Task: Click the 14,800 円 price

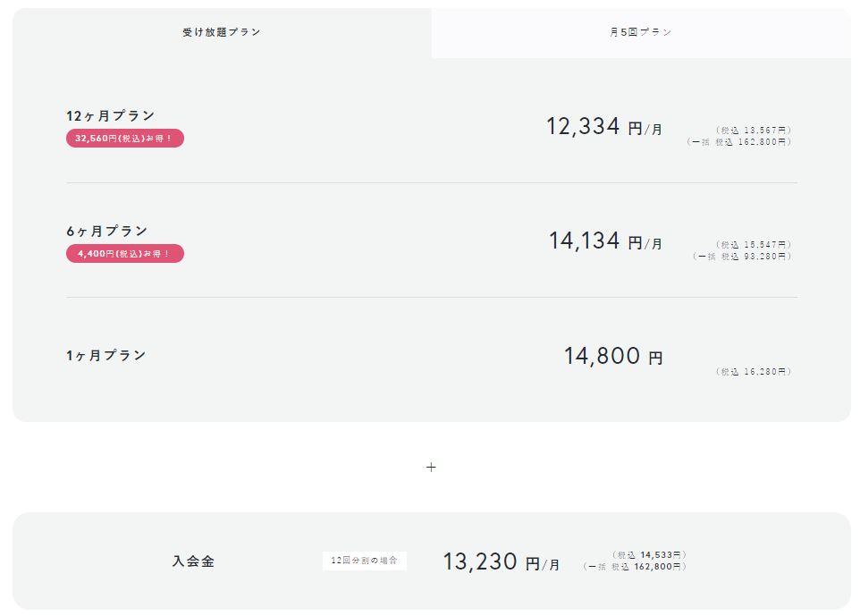Action: coord(614,356)
